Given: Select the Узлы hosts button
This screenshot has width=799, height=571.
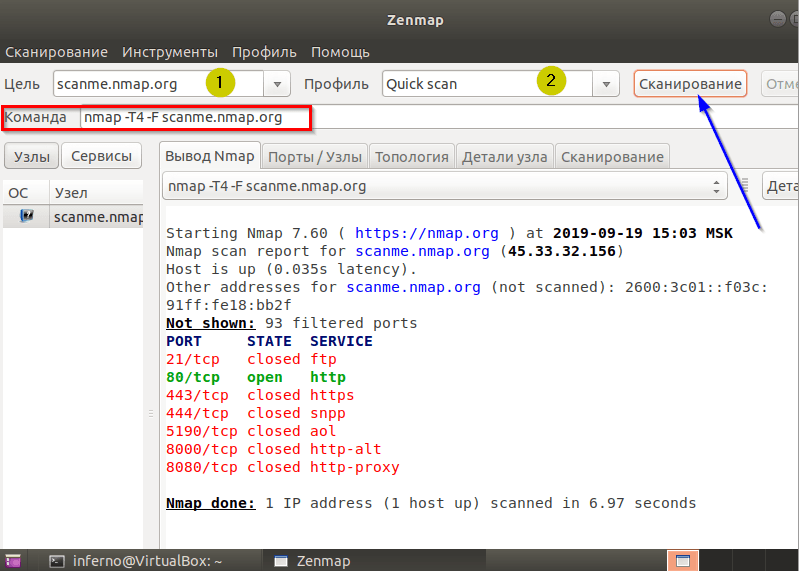Looking at the screenshot, I should (x=32, y=156).
